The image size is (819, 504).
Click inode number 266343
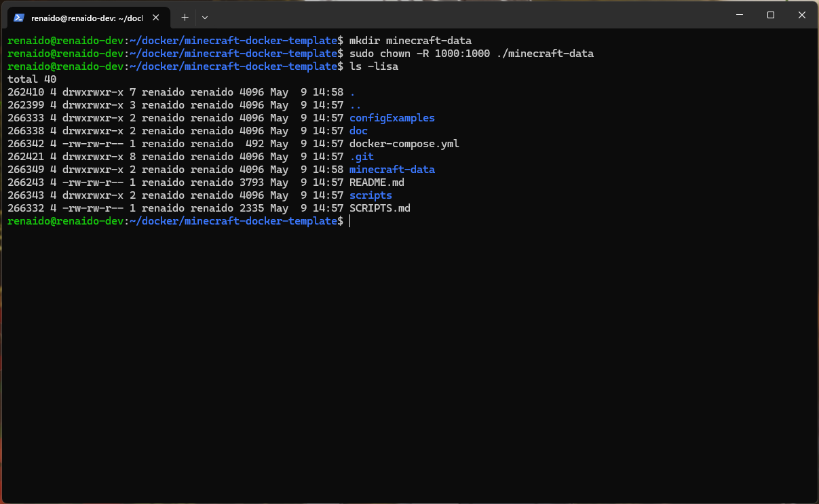(x=26, y=195)
